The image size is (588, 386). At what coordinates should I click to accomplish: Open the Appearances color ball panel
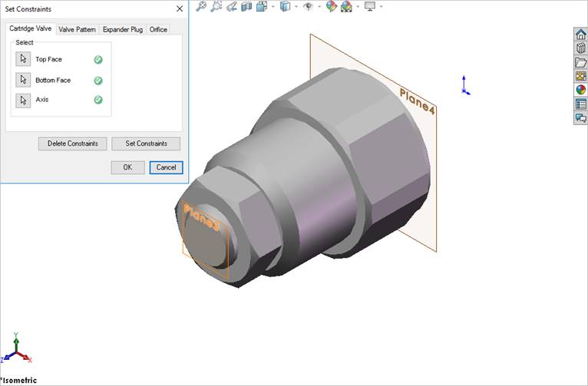click(x=581, y=90)
